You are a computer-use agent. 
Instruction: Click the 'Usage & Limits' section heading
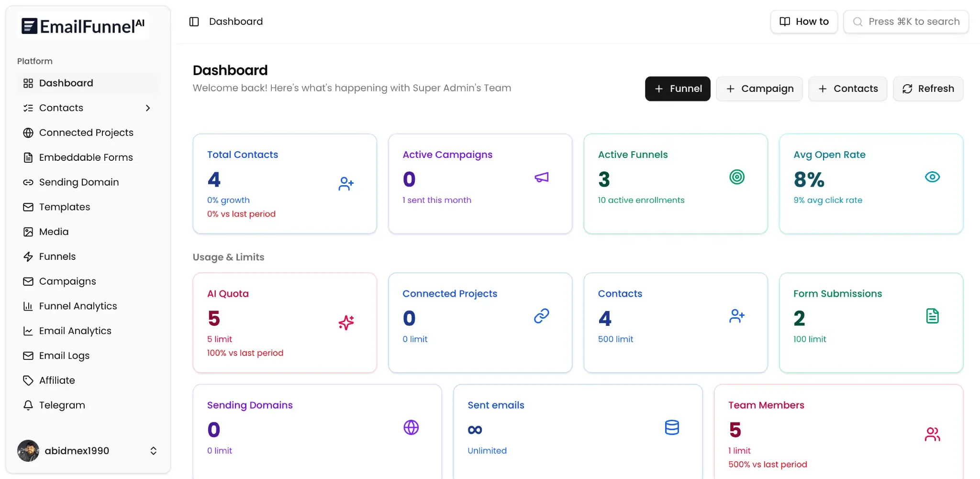coord(228,257)
